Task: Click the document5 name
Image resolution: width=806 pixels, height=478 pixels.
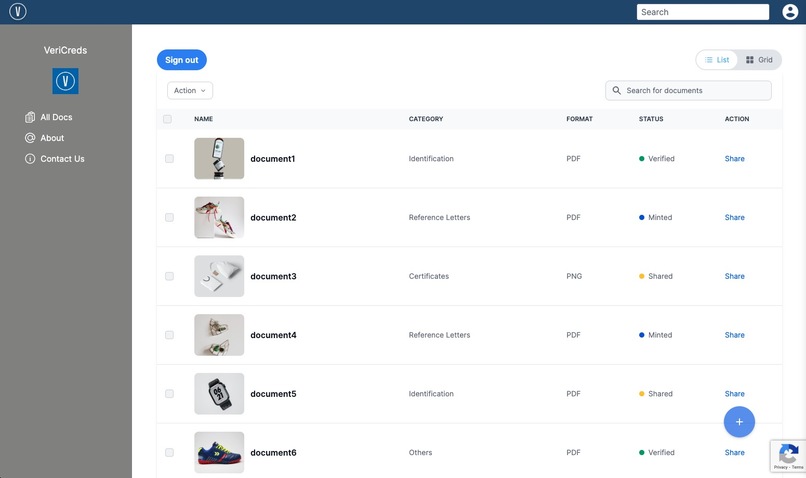Action: (x=273, y=394)
